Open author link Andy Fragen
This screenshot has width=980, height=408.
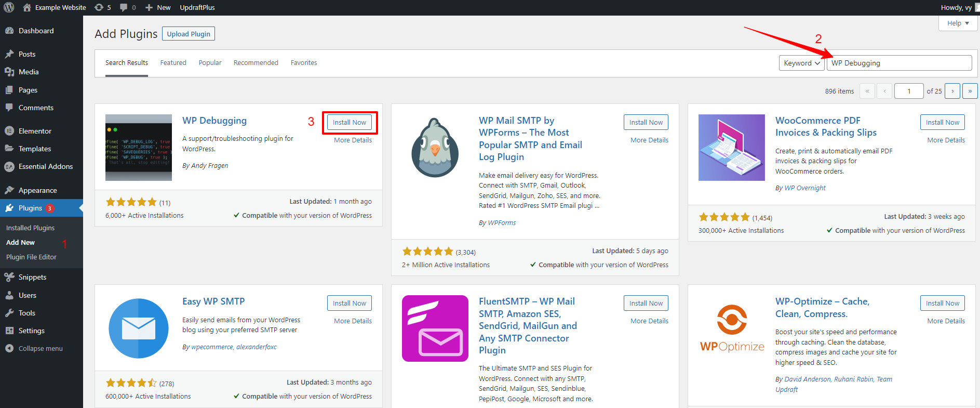[209, 165]
